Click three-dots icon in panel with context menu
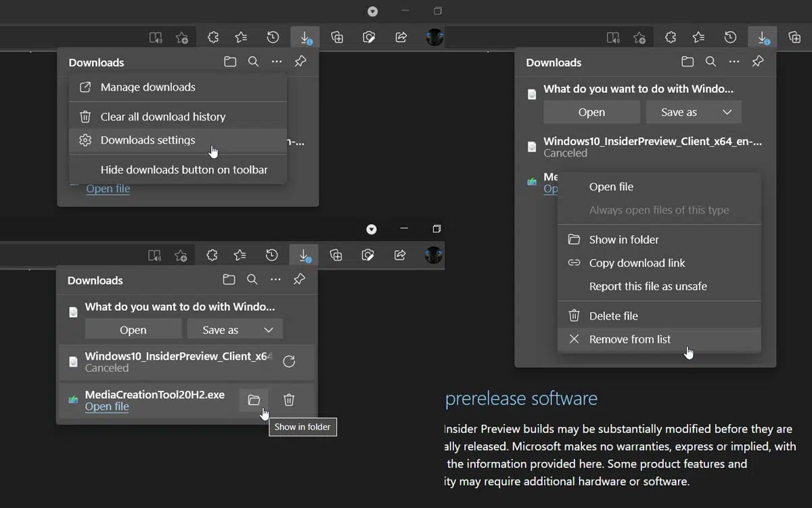Viewport: 812px width, 508px height. coord(734,62)
